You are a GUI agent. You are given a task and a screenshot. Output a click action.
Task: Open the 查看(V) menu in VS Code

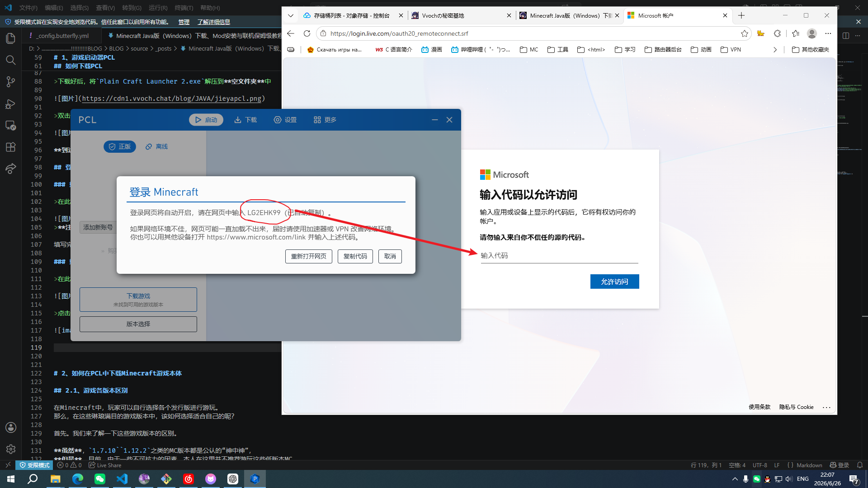pos(105,8)
